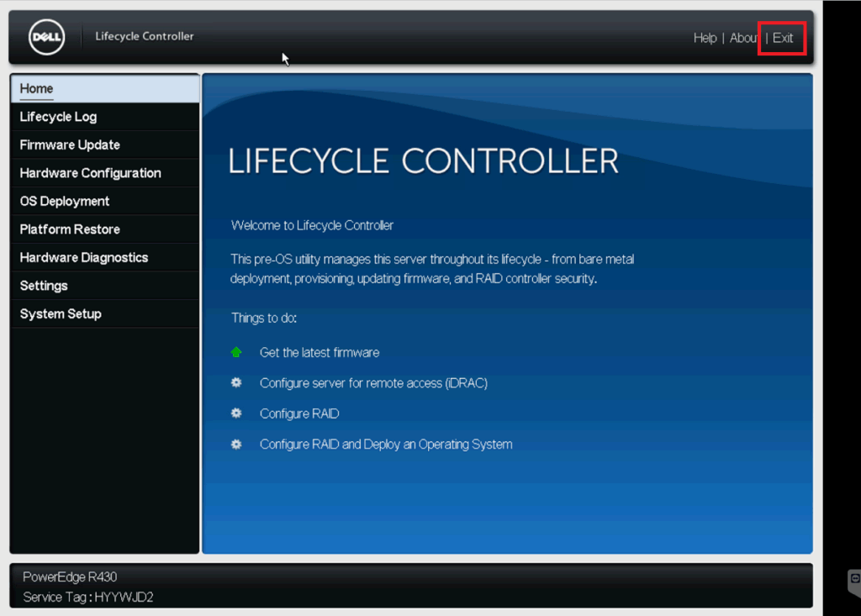Open Configure server for remote access (iDRAC)

pos(373,383)
